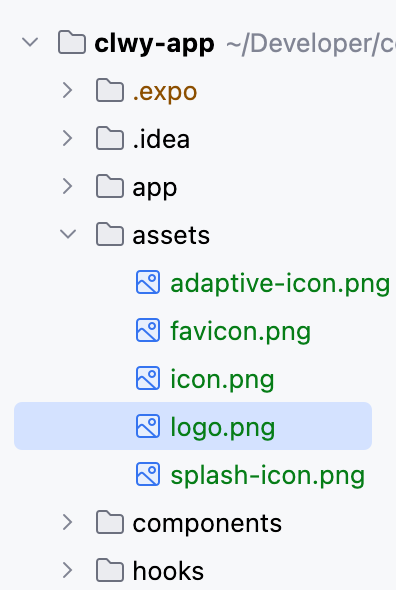
Task: Select the adaptive-icon.png file name
Action: [280, 283]
